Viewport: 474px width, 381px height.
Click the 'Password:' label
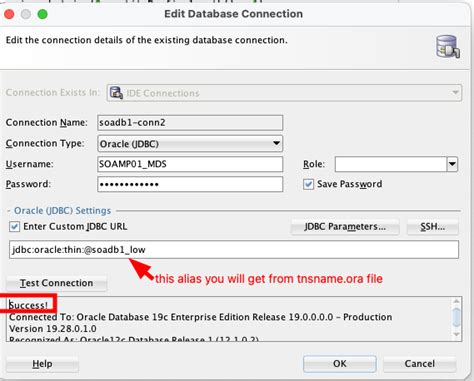(28, 184)
